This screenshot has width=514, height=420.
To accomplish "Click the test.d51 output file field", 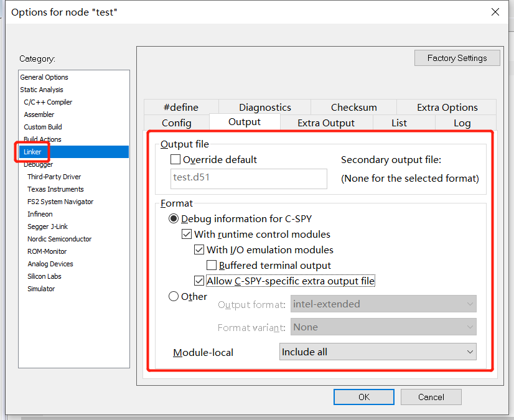I will tap(249, 179).
